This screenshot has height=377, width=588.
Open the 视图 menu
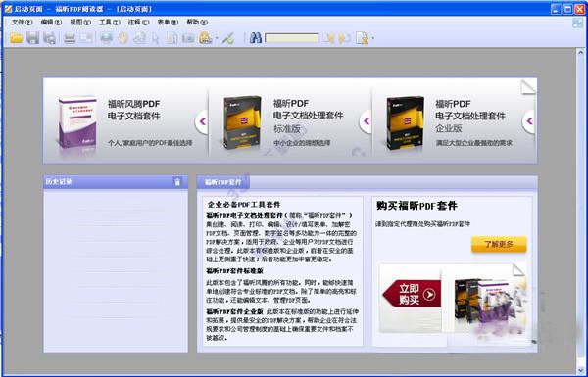point(80,23)
